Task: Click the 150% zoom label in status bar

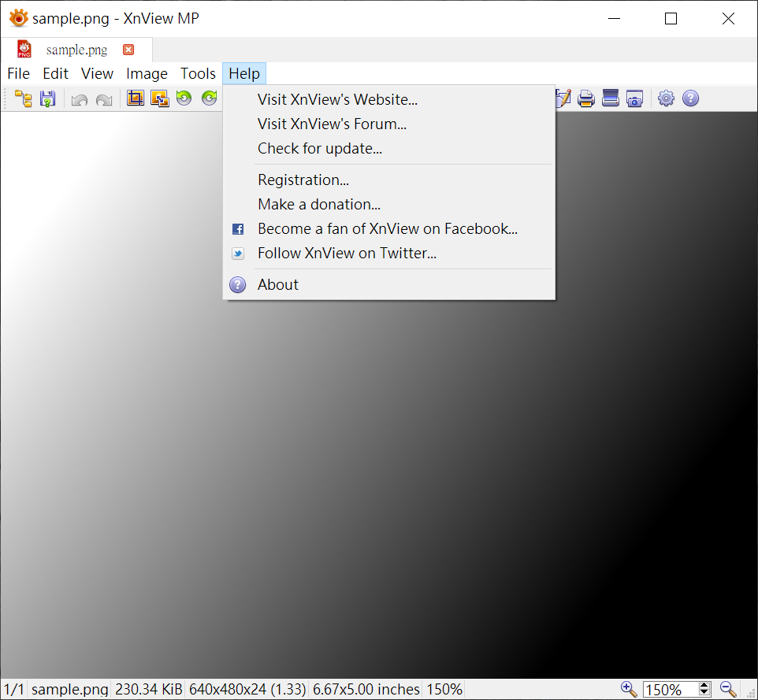Action: (x=444, y=690)
